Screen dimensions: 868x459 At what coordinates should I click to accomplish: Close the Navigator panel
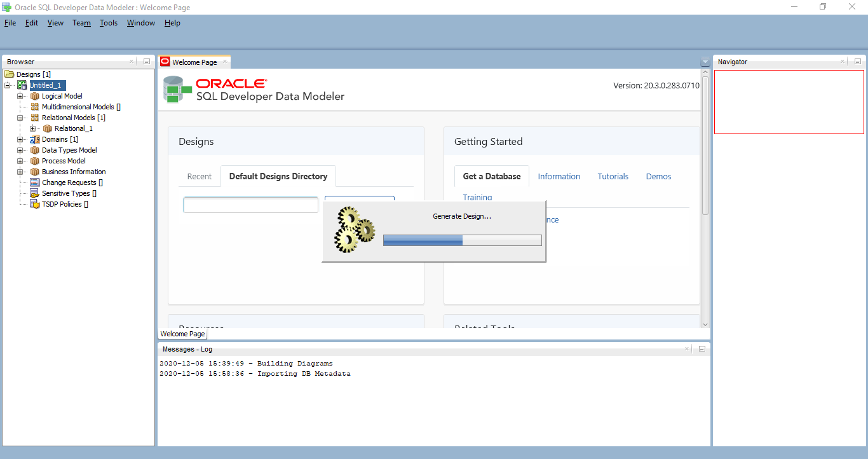[x=843, y=62]
